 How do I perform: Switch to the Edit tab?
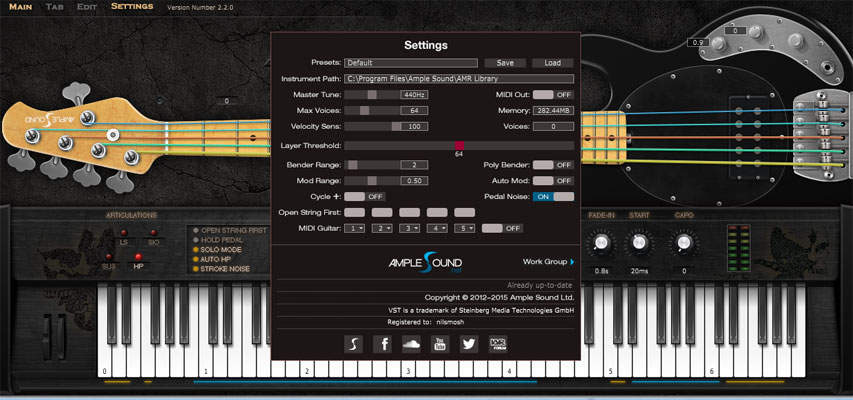[x=87, y=7]
